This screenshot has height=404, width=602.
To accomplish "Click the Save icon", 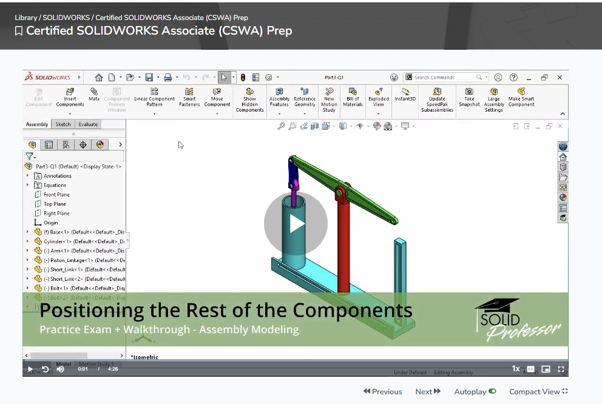I will (149, 78).
